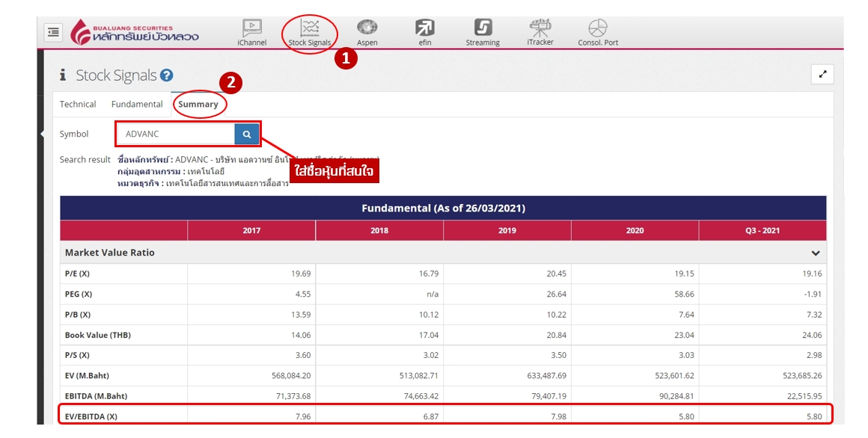Screen dimensions: 868x438
Task: Click the P/S (X) row label
Action: click(x=77, y=355)
